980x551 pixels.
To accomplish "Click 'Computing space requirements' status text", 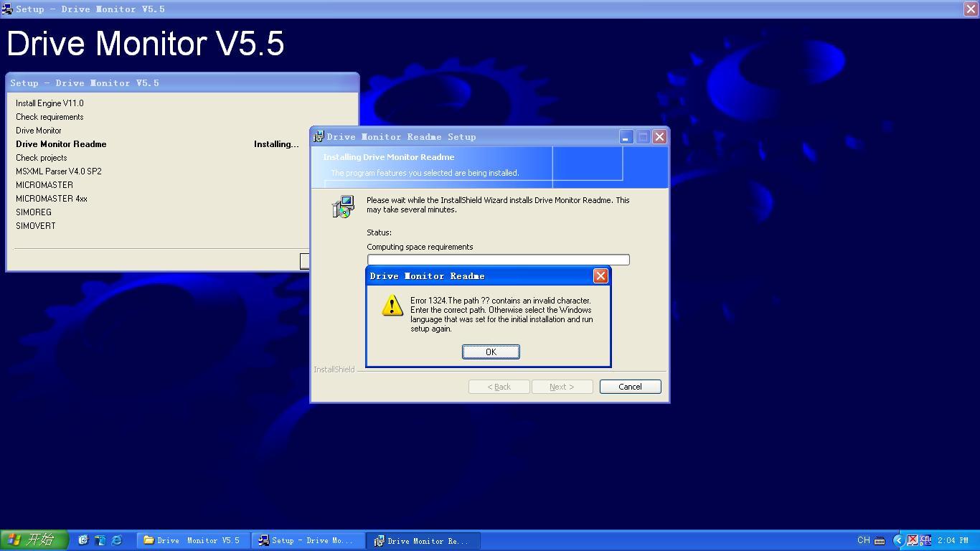I will click(x=420, y=247).
